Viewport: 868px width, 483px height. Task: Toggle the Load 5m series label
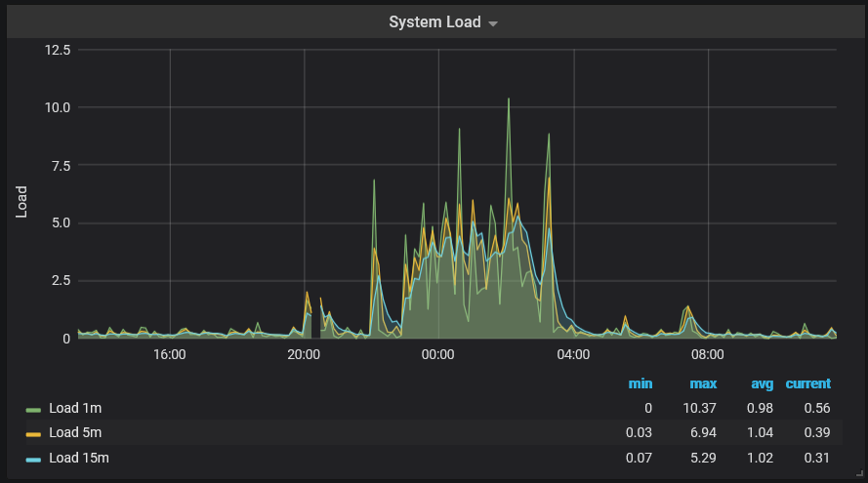click(76, 432)
